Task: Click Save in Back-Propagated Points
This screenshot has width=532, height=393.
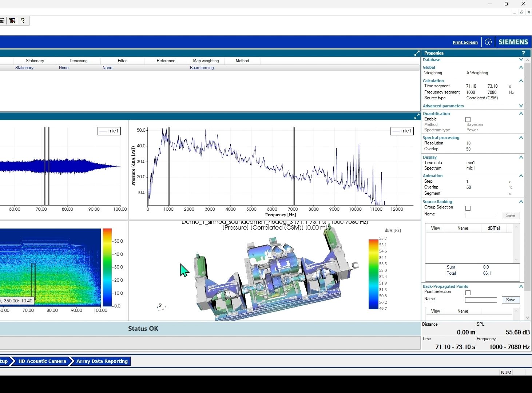Action: 511,300
